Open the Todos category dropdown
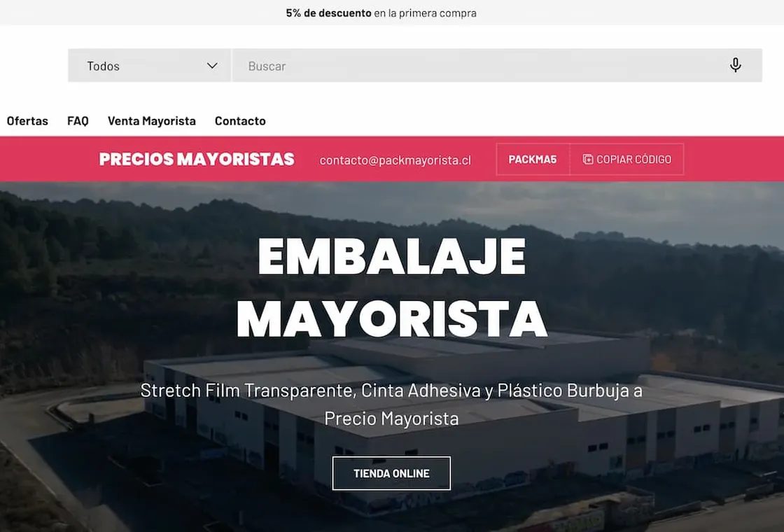 tap(150, 66)
